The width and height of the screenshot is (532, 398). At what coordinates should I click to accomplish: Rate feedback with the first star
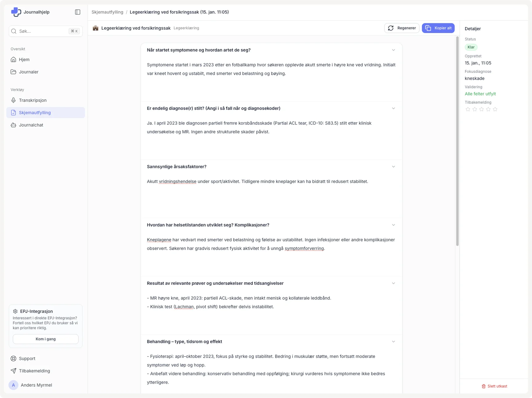(x=468, y=109)
